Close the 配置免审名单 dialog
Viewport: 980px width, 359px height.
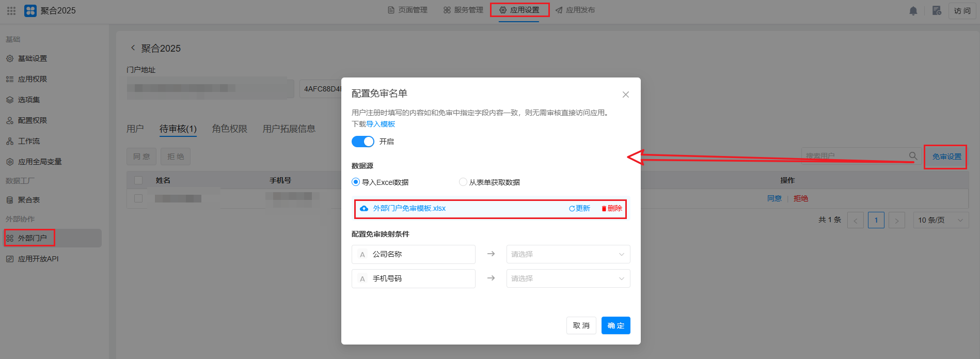click(x=625, y=95)
